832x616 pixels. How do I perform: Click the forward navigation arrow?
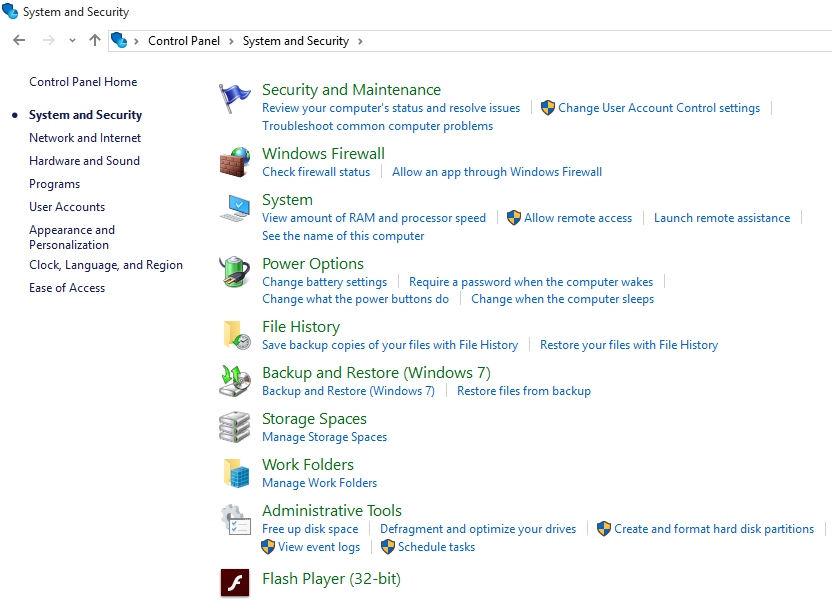(x=48, y=40)
